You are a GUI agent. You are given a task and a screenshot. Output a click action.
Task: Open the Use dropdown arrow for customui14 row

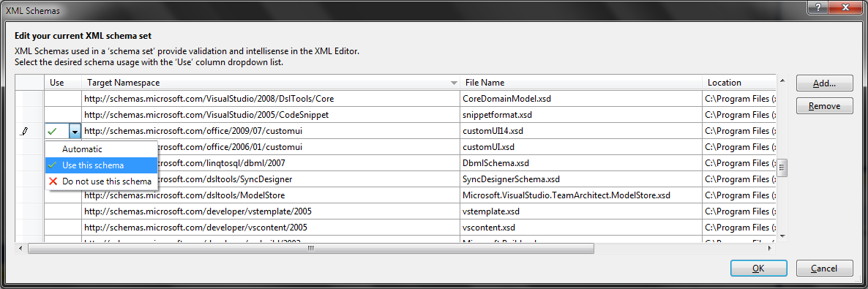point(75,132)
